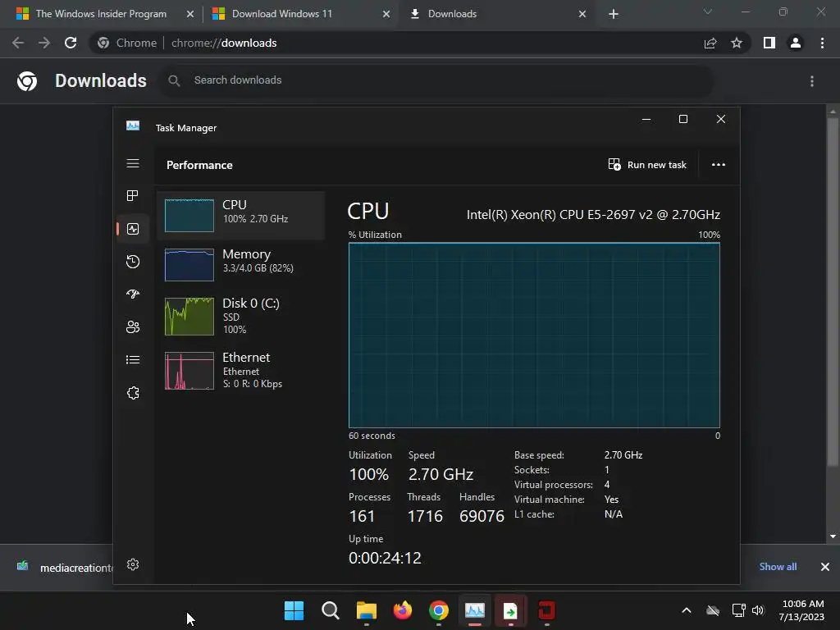Switch to Download Windows 11 tab
840x630 pixels.
click(x=300, y=14)
